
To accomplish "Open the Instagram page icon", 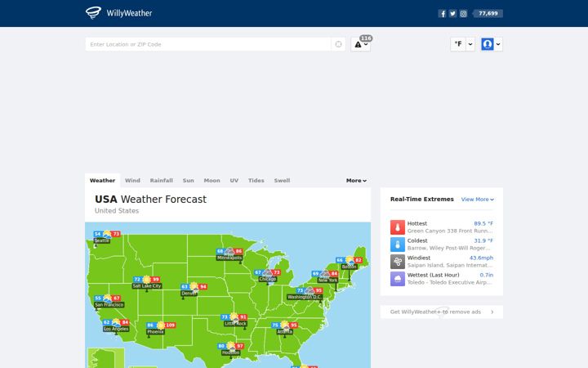I will (463, 14).
